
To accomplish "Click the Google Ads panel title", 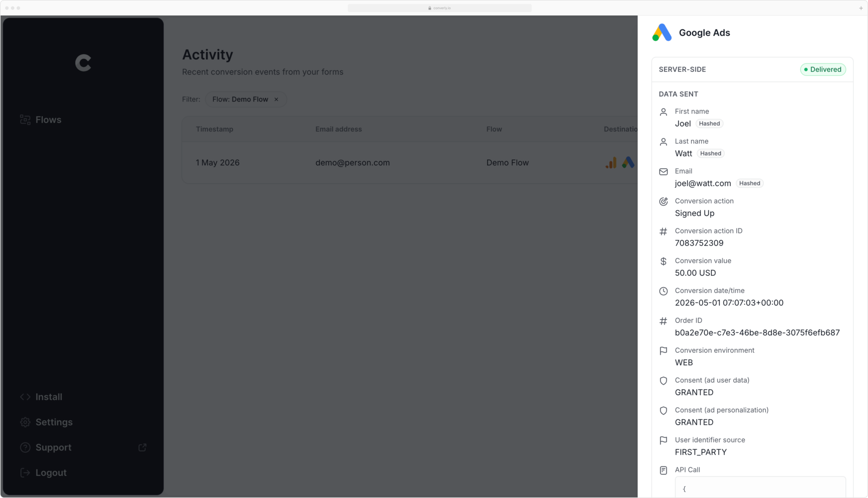I will click(x=705, y=33).
